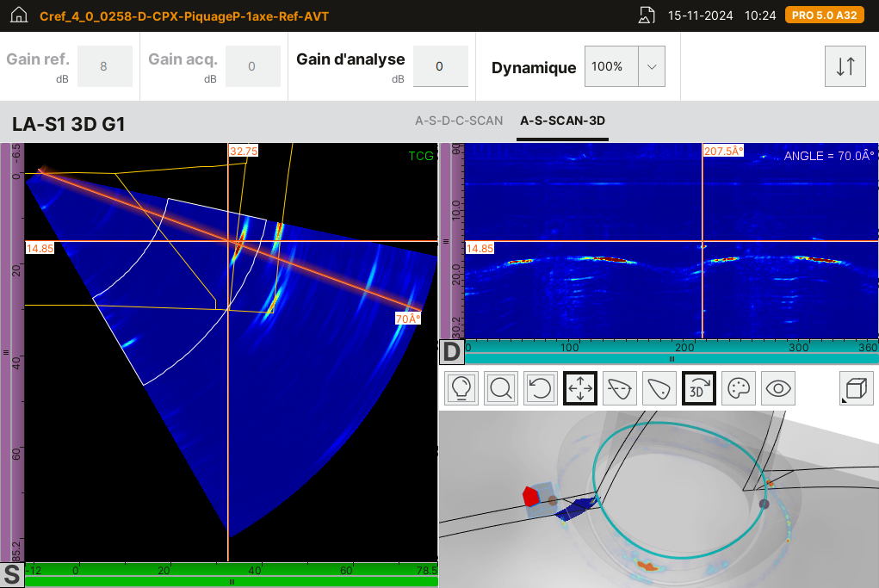This screenshot has width=879, height=588.
Task: Select the magnifier zoom tool
Action: point(501,388)
